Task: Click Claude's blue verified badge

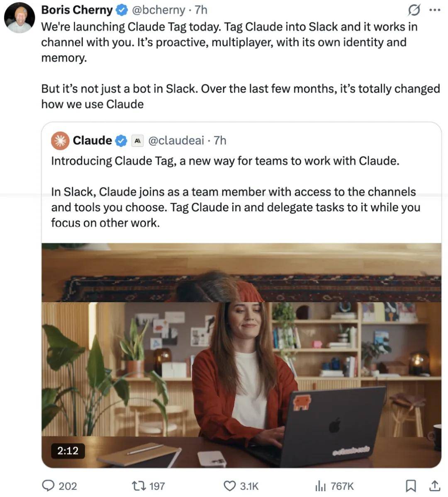Action: 121,140
